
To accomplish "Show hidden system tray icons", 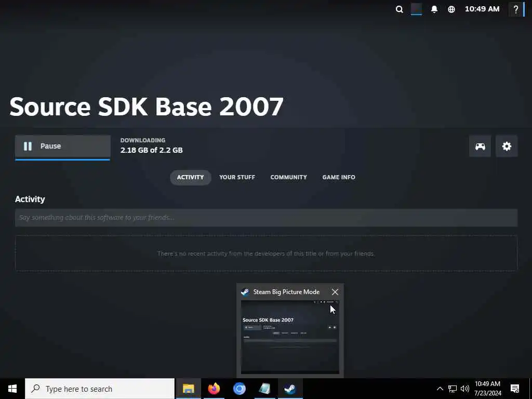I will click(440, 389).
